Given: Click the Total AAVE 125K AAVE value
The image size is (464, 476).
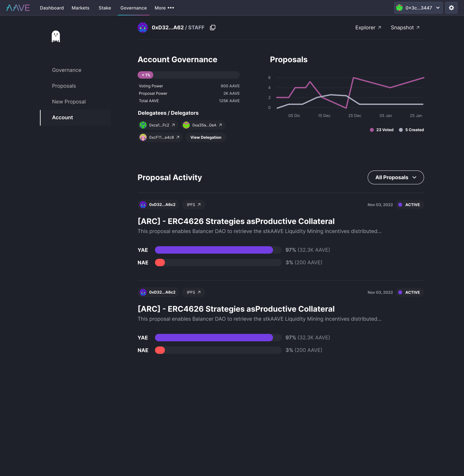Looking at the screenshot, I should (229, 101).
